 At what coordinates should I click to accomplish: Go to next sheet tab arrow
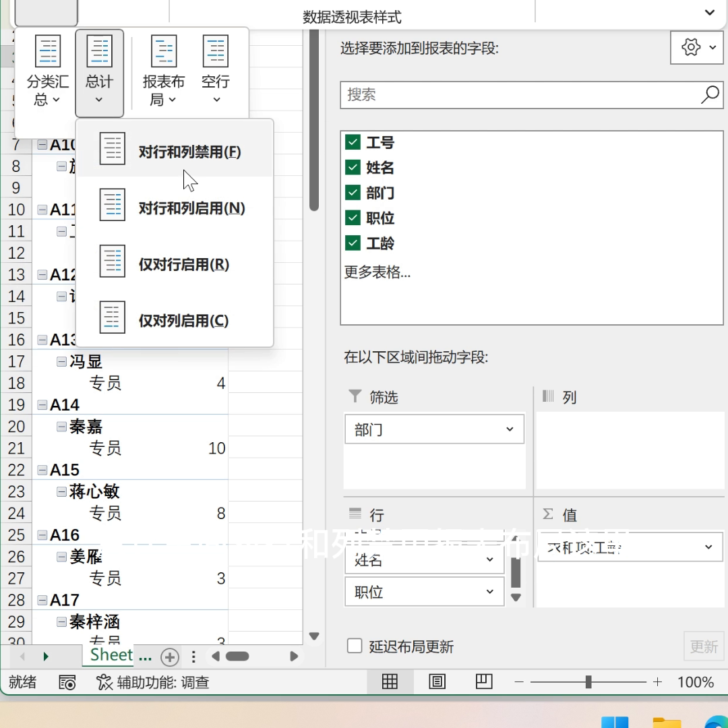click(x=46, y=657)
